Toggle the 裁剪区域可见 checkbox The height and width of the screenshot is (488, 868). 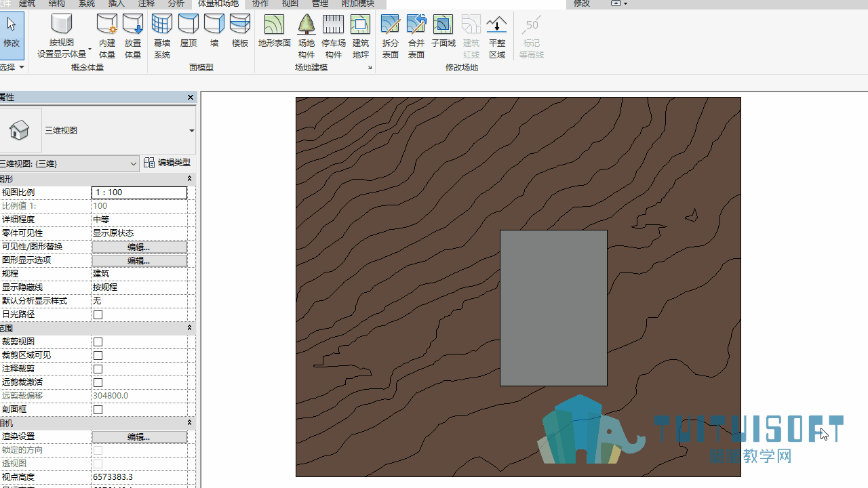(x=98, y=355)
